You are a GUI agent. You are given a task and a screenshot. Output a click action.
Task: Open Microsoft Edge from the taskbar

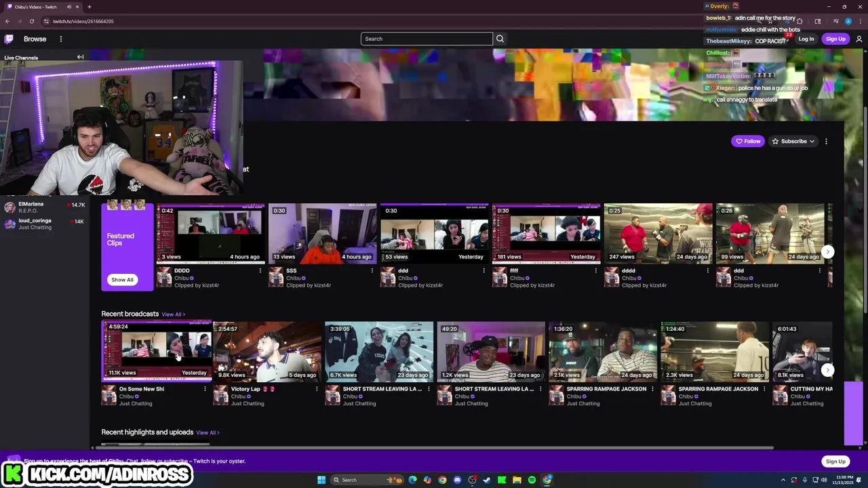tap(412, 480)
